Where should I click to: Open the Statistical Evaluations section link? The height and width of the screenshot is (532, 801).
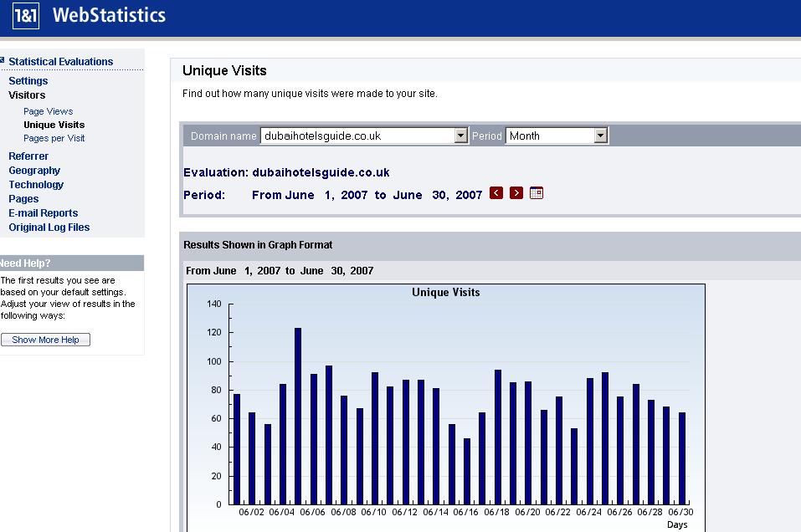point(61,62)
